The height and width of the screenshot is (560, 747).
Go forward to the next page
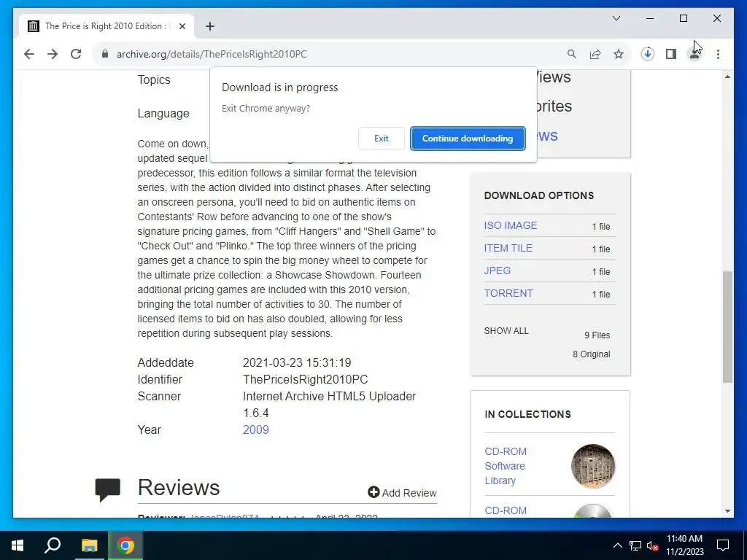[53, 54]
